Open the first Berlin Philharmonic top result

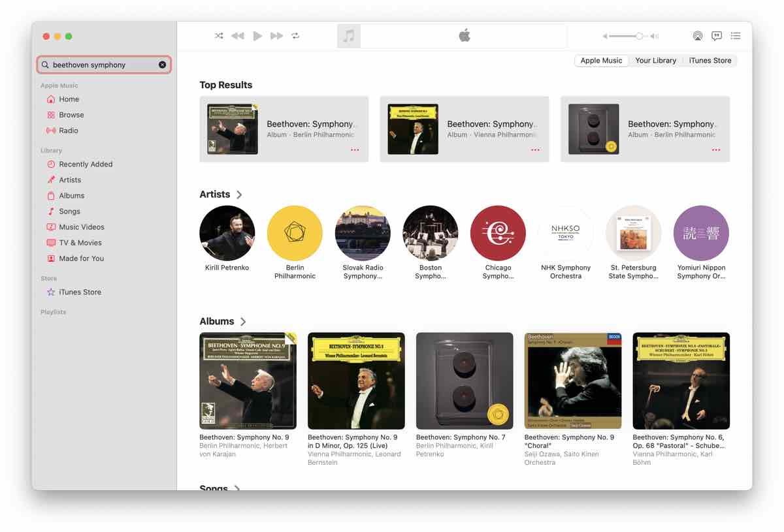284,129
